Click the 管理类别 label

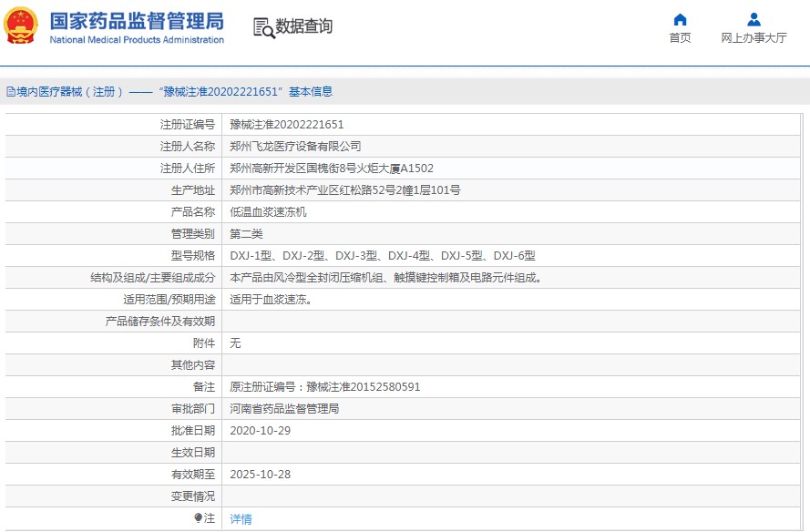tap(192, 234)
